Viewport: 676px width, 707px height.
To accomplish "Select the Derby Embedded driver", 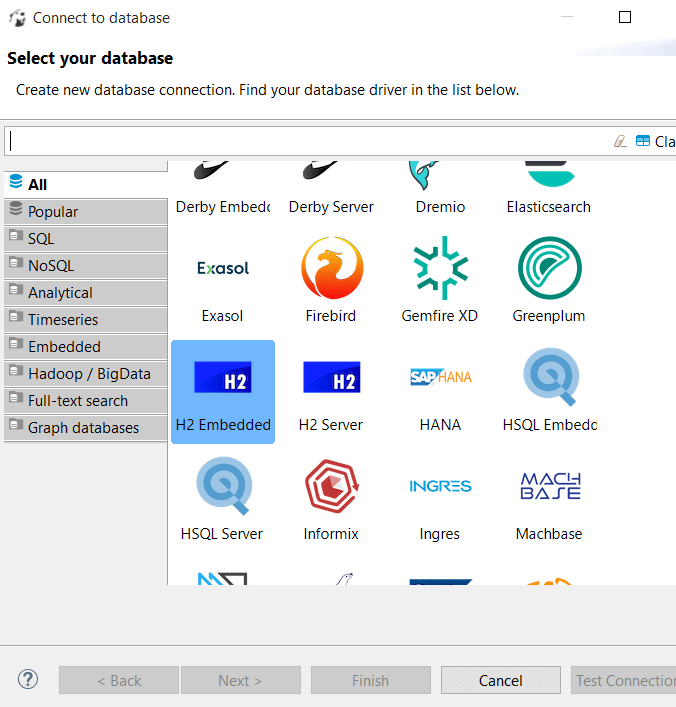I will point(223,189).
